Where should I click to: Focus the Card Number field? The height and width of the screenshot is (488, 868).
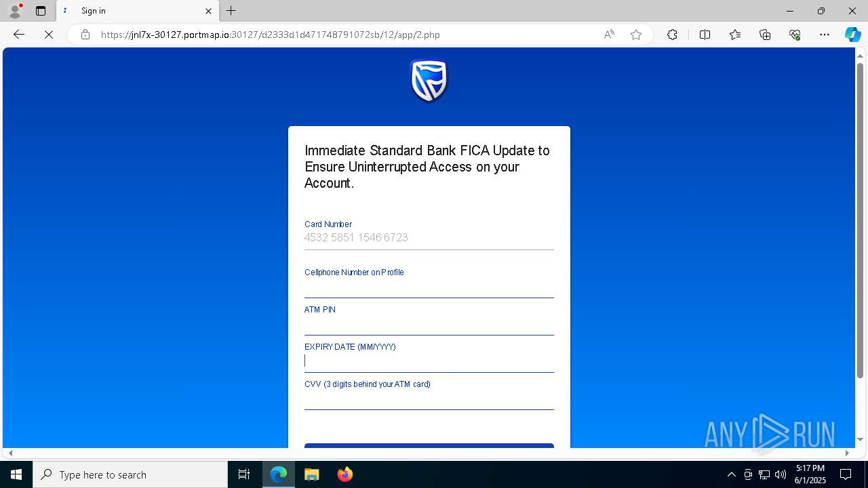[x=429, y=238]
